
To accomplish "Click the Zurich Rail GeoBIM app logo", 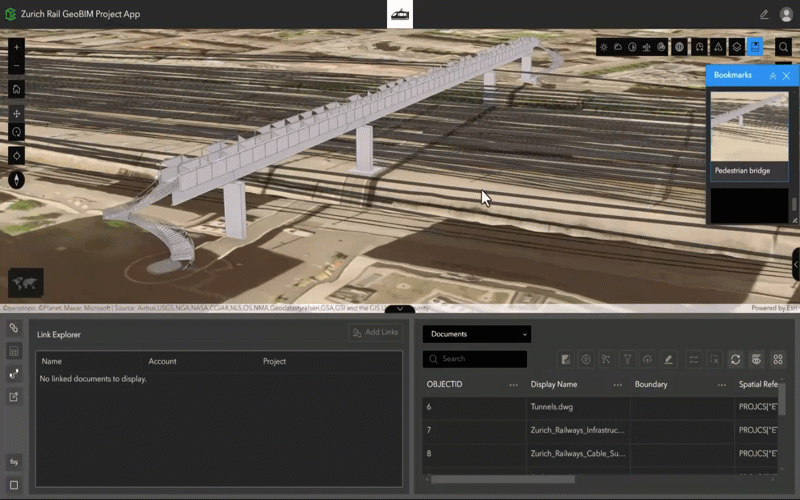I will [10, 14].
